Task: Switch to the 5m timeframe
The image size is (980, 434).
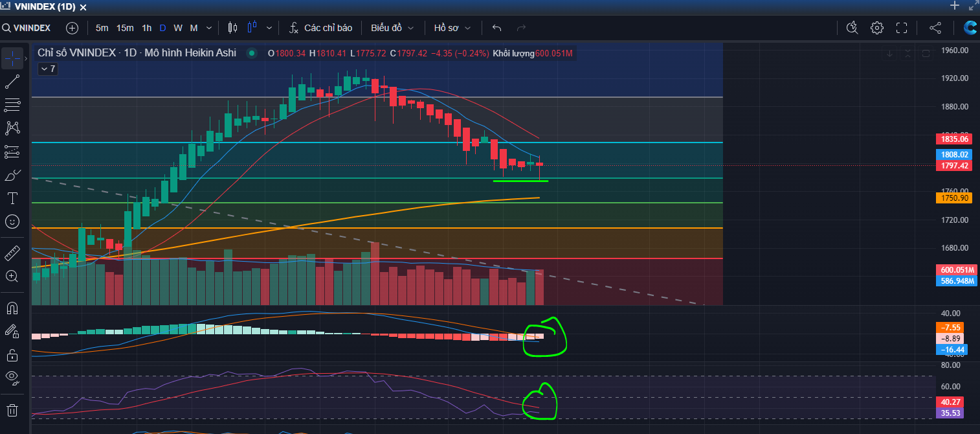Action: pos(102,28)
